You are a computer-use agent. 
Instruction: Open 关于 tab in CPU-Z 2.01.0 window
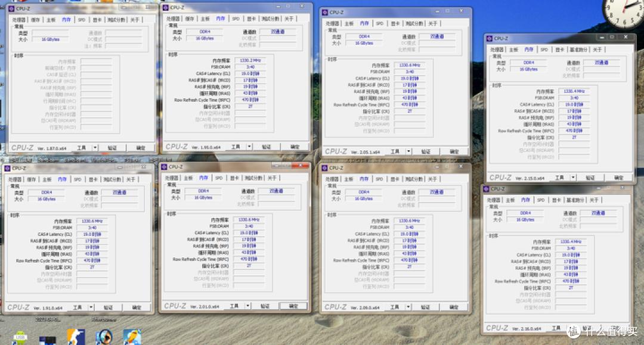[272, 178]
